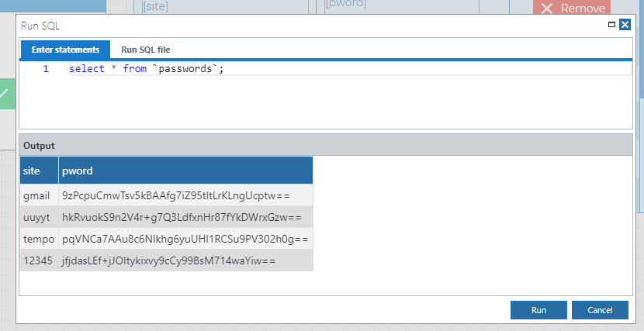Image resolution: width=644 pixels, height=331 pixels.
Task: Close the Run SQL dialog
Action: (625, 25)
